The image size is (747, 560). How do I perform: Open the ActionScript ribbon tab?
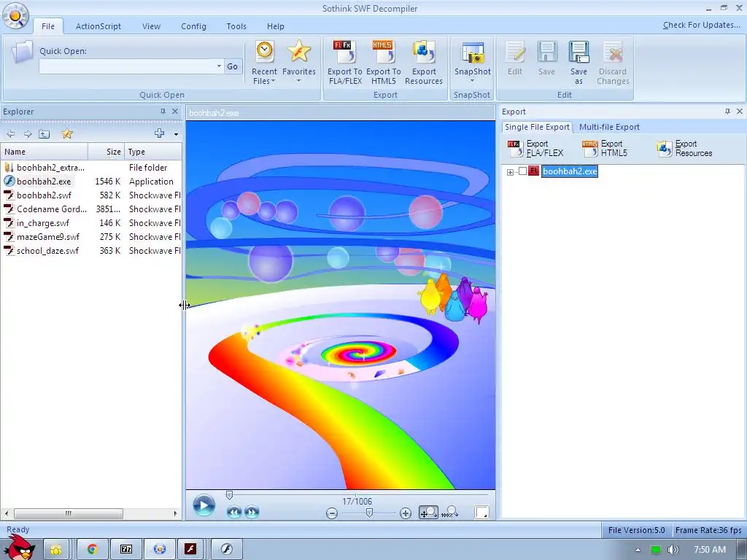click(x=98, y=26)
